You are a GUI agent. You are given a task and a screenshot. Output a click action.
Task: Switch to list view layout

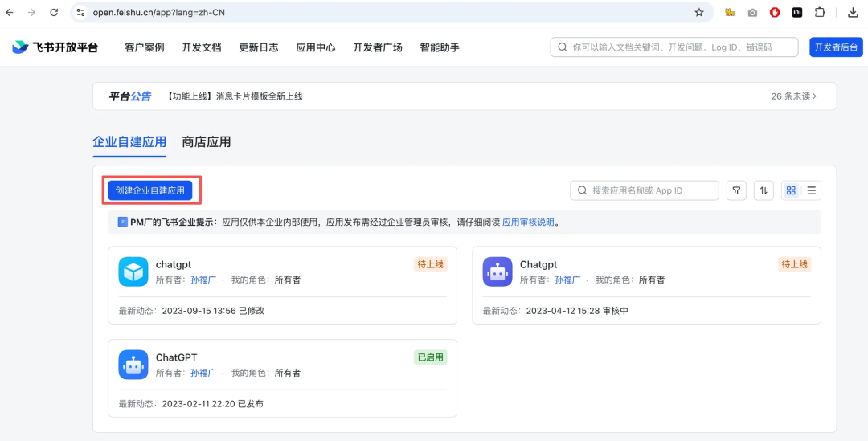tap(812, 190)
